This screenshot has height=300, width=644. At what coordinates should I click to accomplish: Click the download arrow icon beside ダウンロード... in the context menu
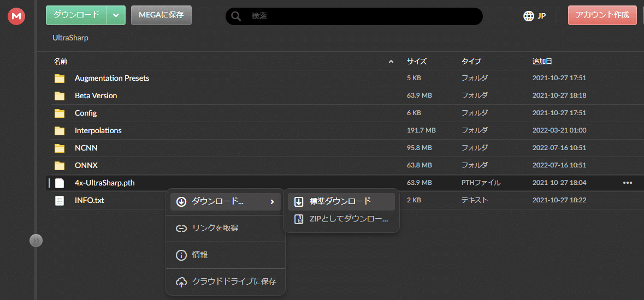click(x=181, y=201)
